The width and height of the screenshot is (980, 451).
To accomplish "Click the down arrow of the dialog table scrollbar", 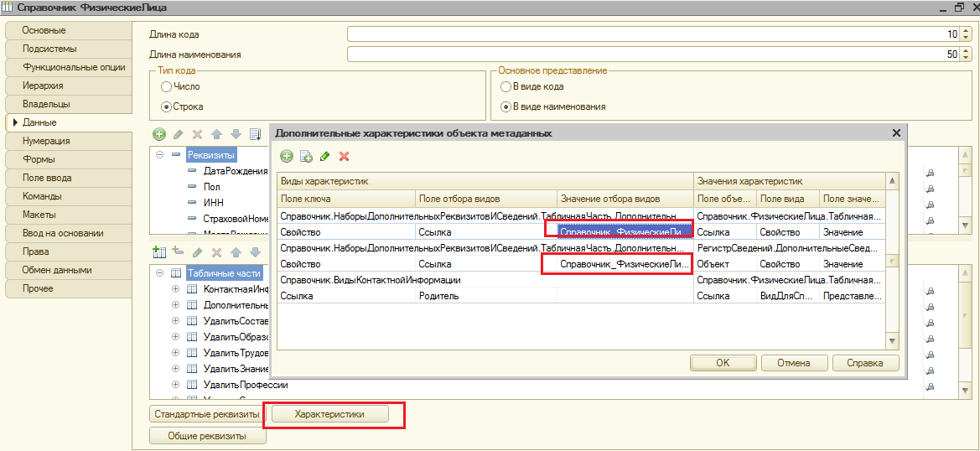I will (893, 341).
